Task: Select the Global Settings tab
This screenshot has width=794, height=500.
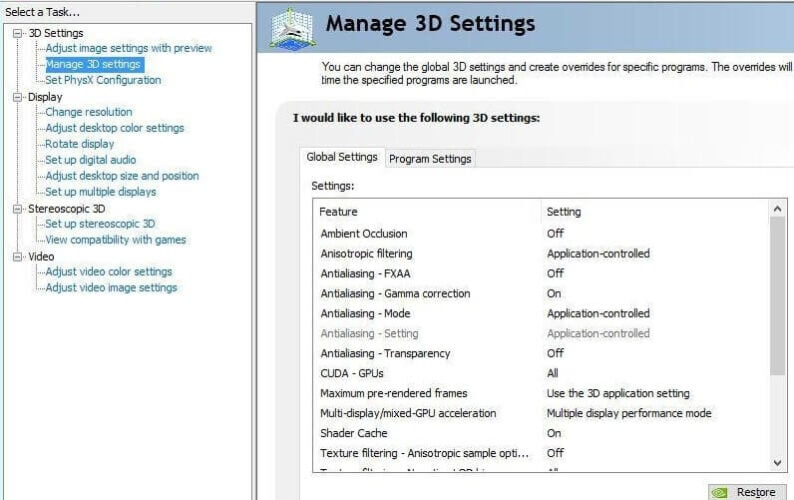Action: pos(342,157)
